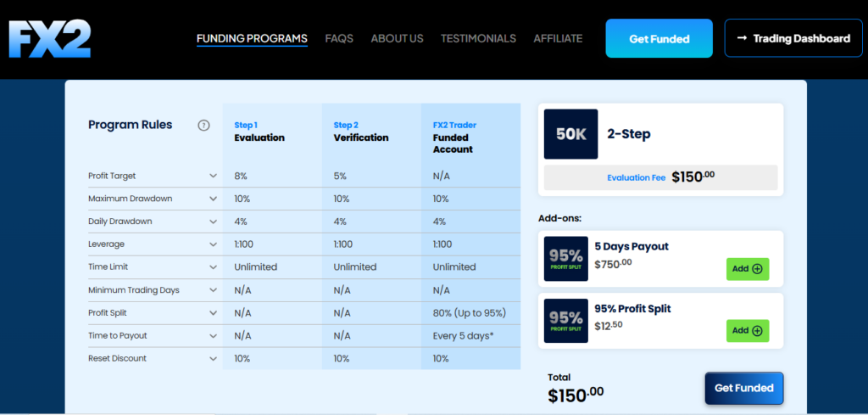Expand the Maximum Drawdown row chevron

point(213,199)
